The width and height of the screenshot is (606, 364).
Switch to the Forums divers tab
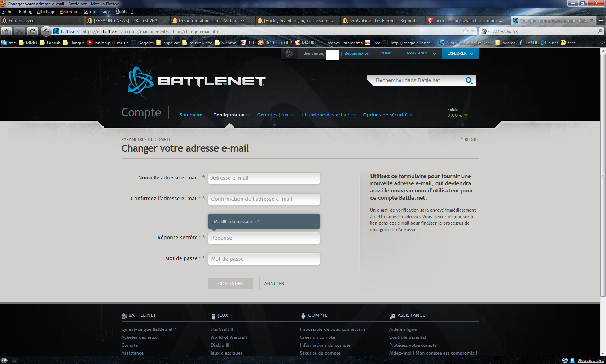[x=42, y=21]
